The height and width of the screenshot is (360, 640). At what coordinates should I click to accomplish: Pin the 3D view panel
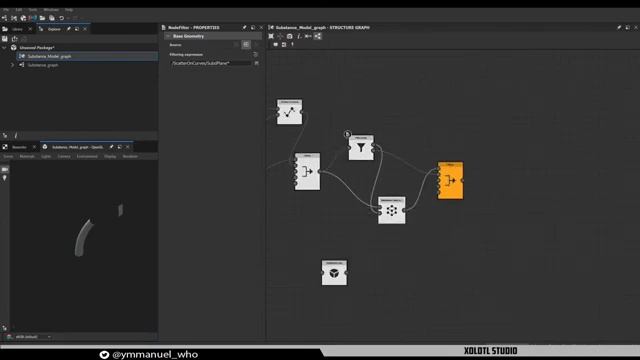pyautogui.click(x=111, y=147)
